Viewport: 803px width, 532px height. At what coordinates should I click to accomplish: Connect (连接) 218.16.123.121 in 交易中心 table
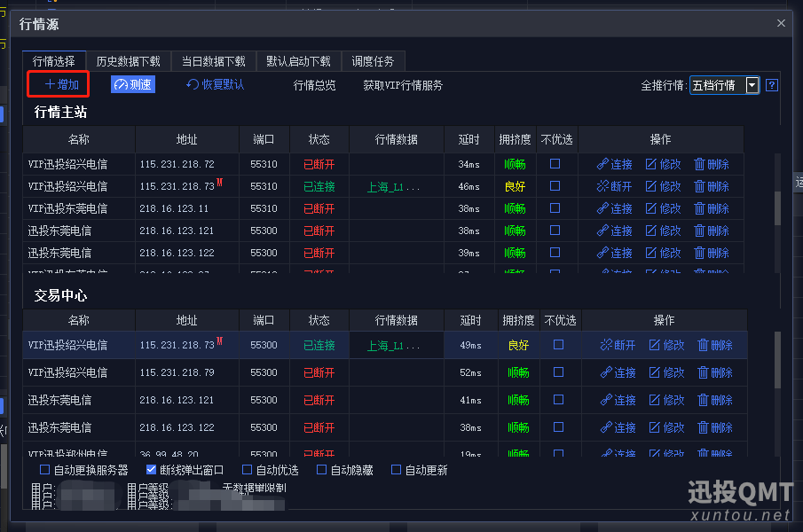[618, 400]
